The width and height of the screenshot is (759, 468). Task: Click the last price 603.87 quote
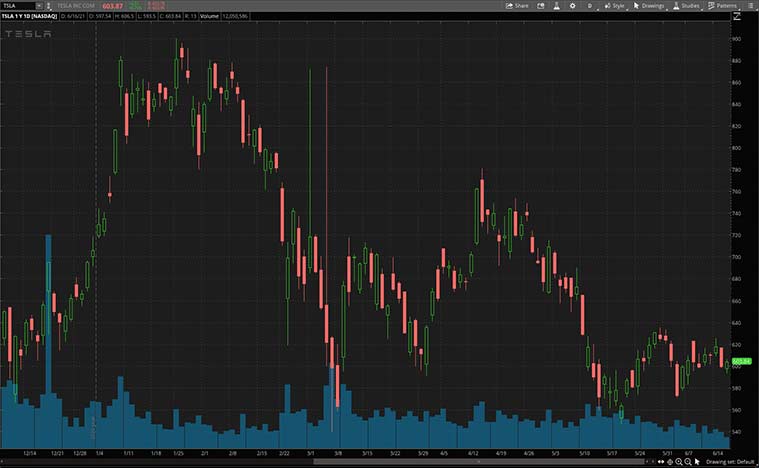pos(112,6)
